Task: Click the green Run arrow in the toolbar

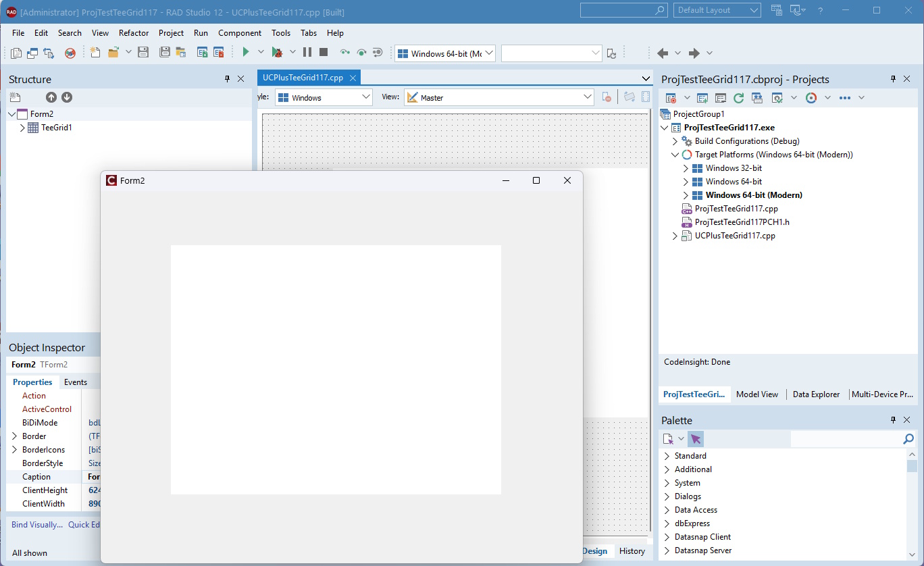Action: pyautogui.click(x=246, y=52)
